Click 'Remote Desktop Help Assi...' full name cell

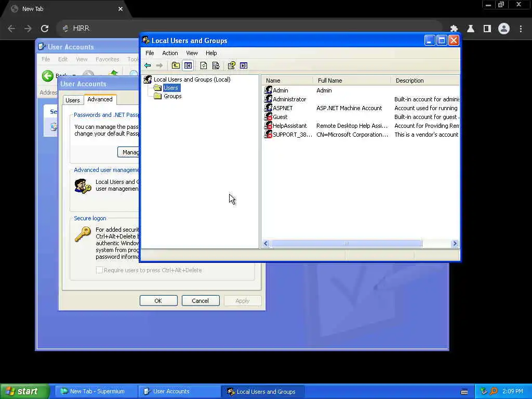[352, 126]
